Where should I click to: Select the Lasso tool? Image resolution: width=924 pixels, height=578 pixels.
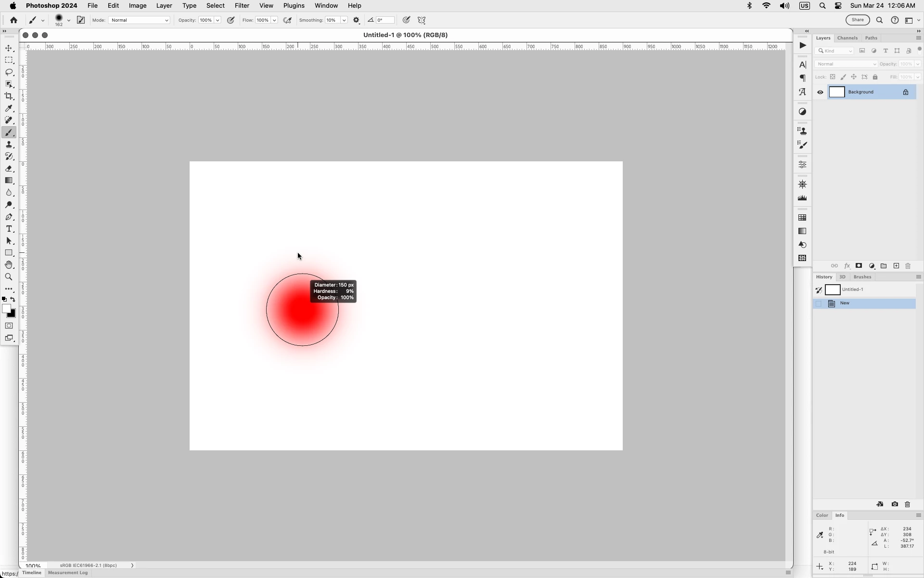[9, 72]
